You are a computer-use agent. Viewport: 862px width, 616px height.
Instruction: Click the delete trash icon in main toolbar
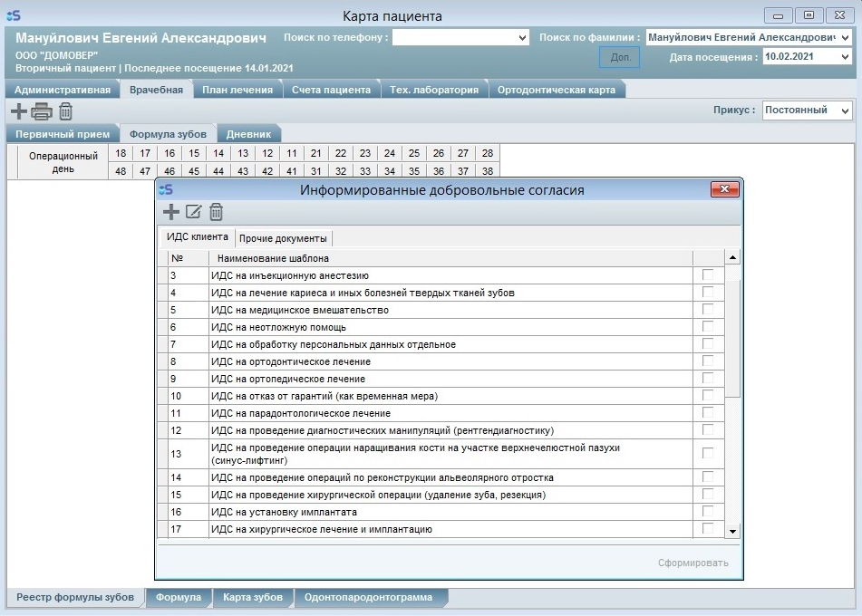point(65,111)
